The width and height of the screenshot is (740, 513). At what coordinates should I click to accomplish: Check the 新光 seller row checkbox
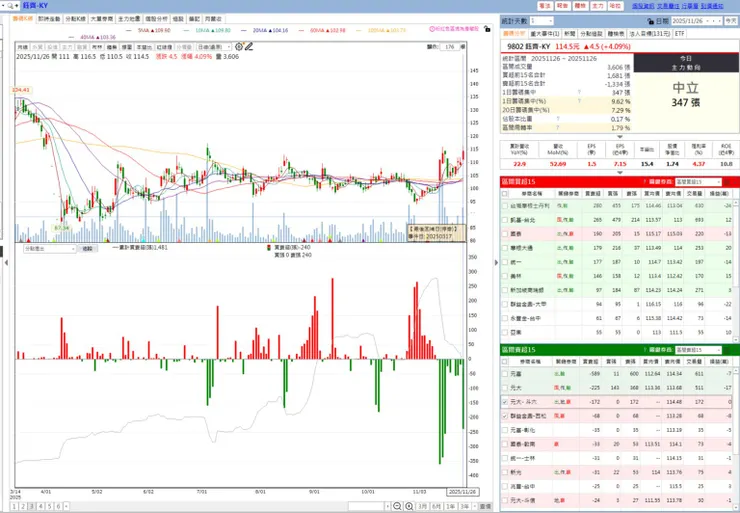tap(505, 472)
